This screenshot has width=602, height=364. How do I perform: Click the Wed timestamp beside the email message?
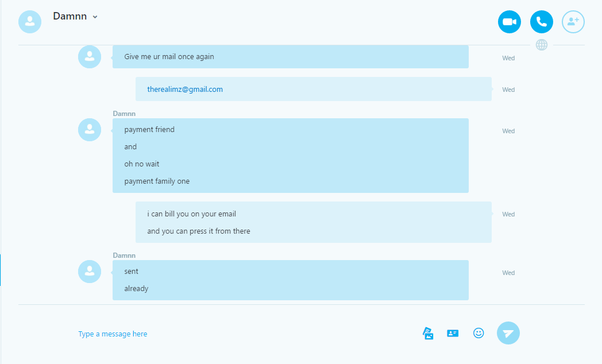tap(508, 90)
